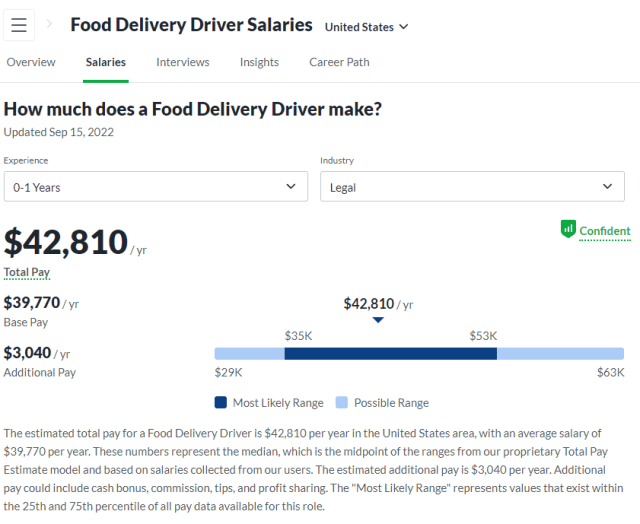Screen dimensions: 640x524
Task: Click the green Confident badge icon
Action: (568, 230)
